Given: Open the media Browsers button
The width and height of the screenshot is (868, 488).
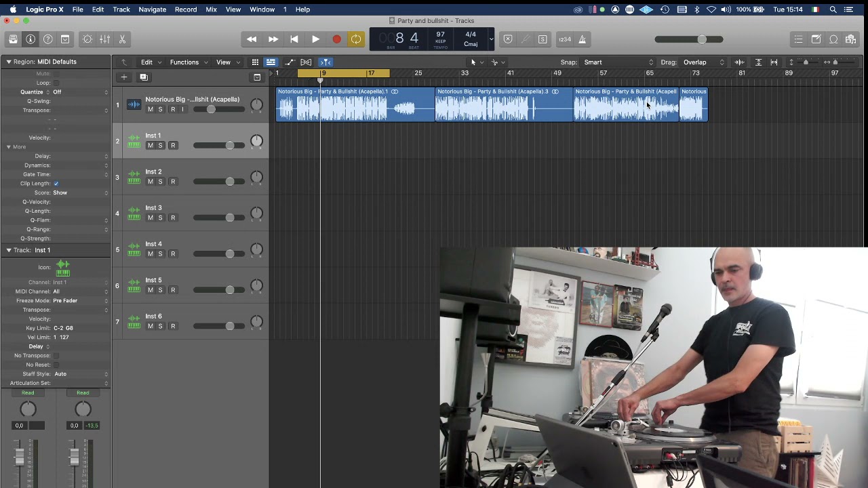Looking at the screenshot, I should (850, 39).
